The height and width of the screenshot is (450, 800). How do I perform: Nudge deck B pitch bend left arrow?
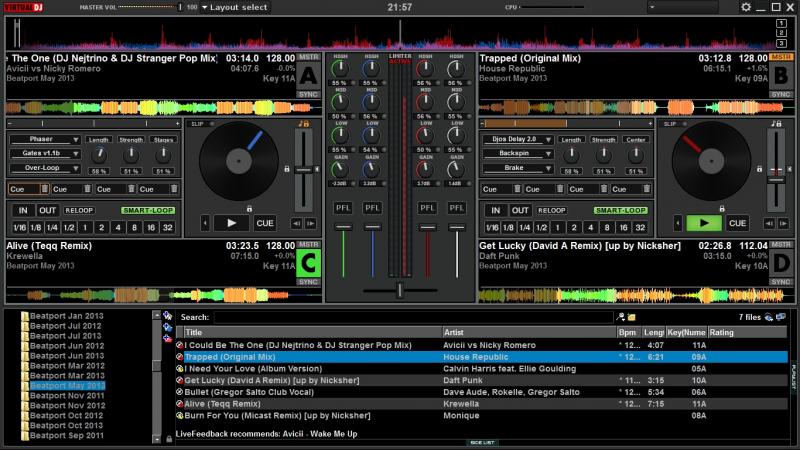pos(769,223)
